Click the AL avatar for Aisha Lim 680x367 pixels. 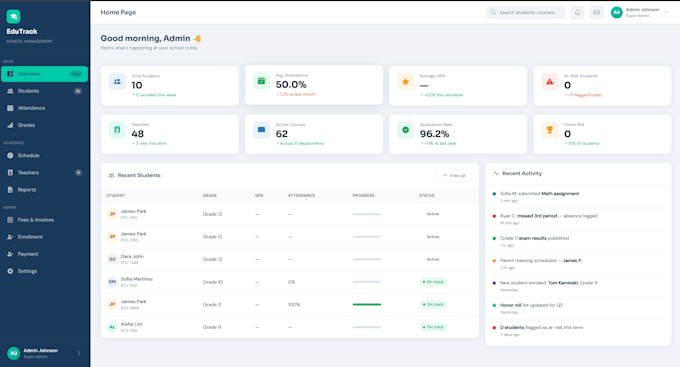point(112,327)
